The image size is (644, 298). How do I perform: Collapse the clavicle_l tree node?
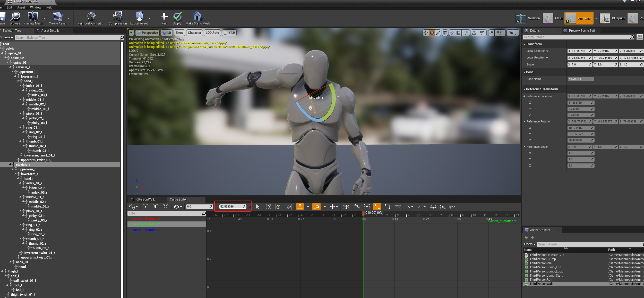10,67
